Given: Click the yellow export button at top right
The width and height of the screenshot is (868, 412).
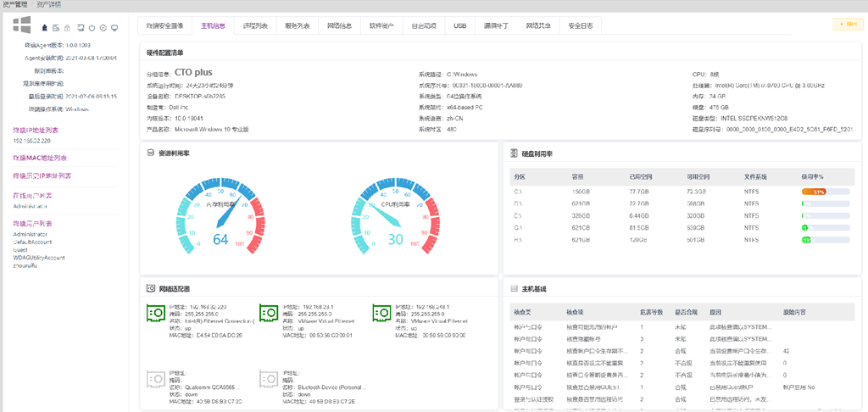Looking at the screenshot, I should pos(848,25).
